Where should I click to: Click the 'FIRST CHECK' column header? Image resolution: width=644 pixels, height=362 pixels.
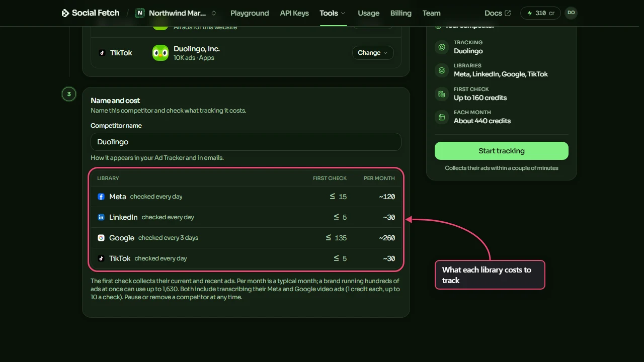coord(330,178)
